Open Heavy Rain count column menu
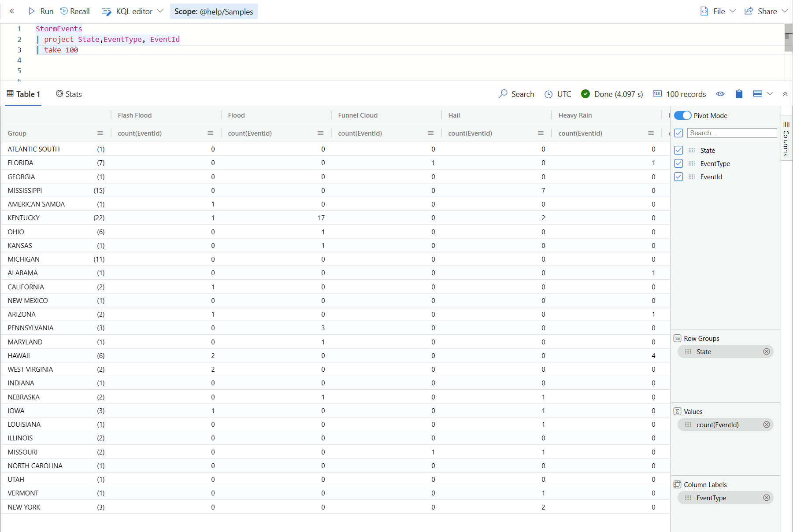 click(x=651, y=133)
